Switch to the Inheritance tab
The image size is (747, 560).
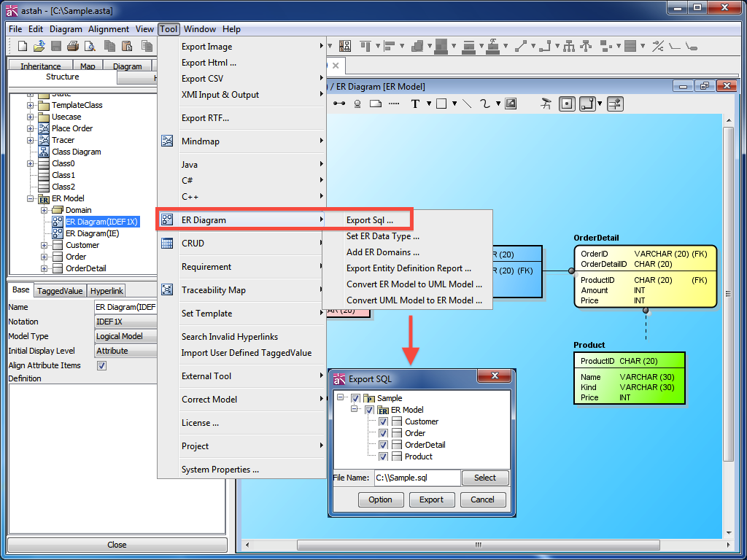click(x=41, y=66)
